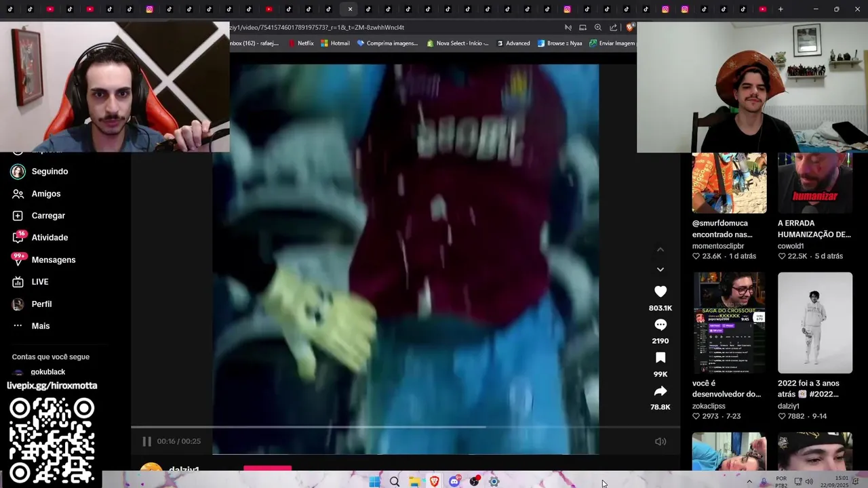Like the video with heart icon
The image size is (868, 488).
[660, 291]
